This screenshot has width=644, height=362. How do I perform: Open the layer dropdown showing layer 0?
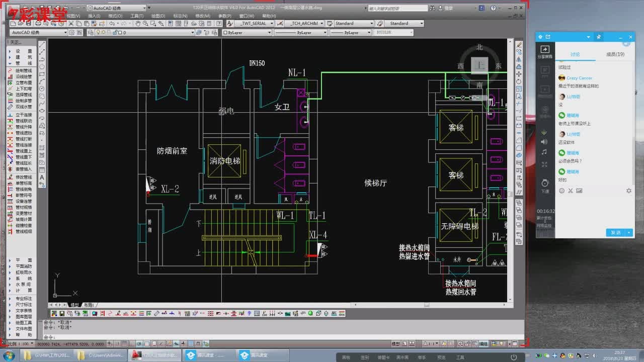tap(145, 33)
